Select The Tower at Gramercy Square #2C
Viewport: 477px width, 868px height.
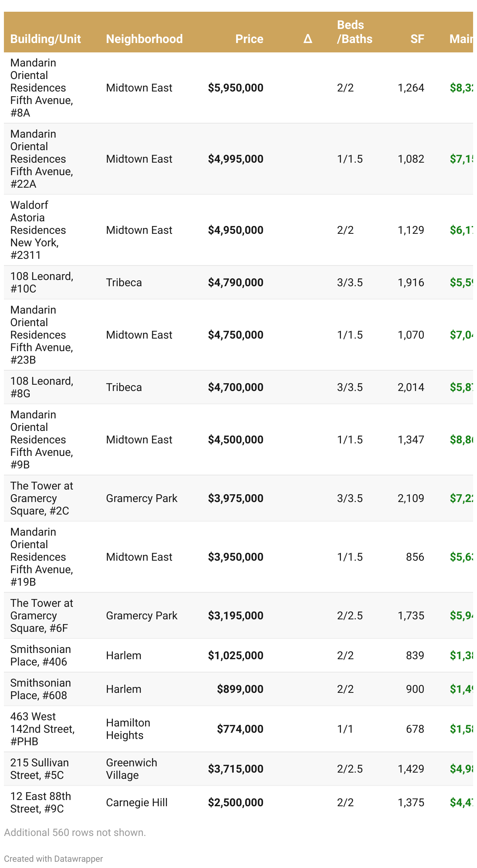(41, 498)
